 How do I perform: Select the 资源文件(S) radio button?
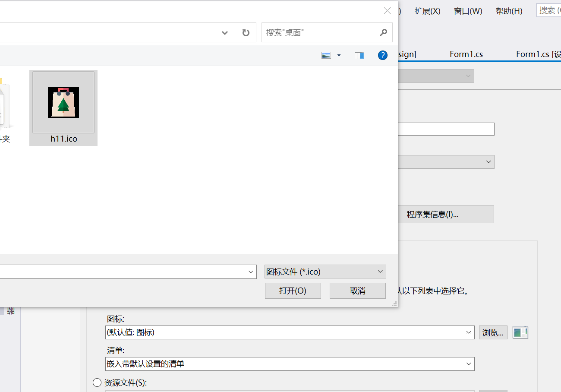tap(97, 383)
